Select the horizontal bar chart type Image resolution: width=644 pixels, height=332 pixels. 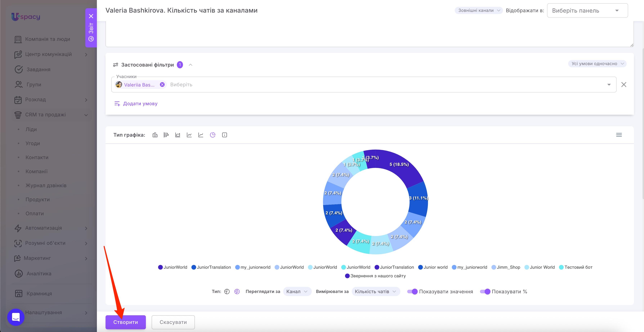(166, 135)
